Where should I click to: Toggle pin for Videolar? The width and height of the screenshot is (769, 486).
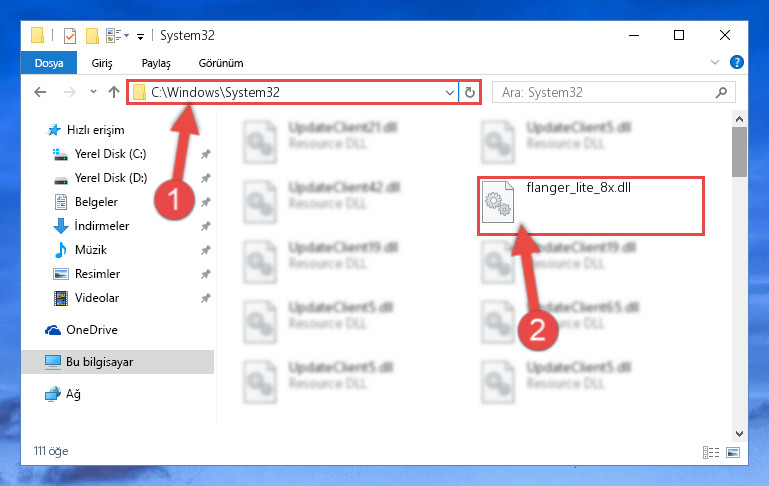click(205, 298)
